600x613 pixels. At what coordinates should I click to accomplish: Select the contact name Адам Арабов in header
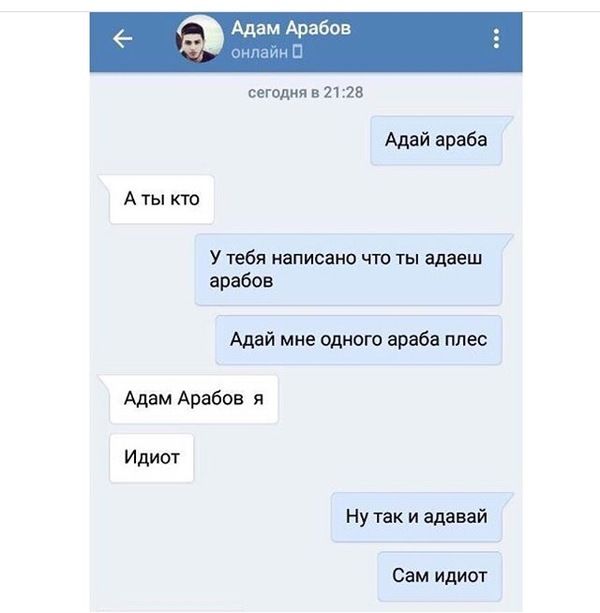pyautogui.click(x=291, y=28)
